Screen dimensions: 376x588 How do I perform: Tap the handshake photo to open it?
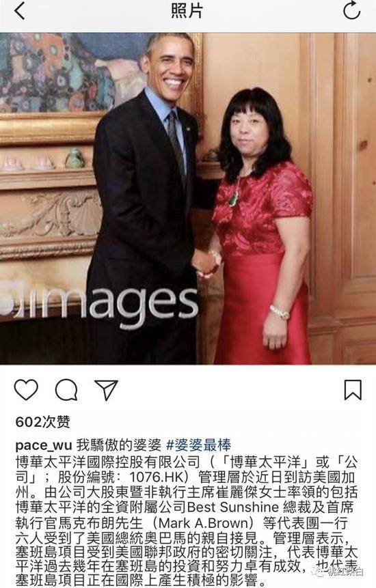coord(188,198)
